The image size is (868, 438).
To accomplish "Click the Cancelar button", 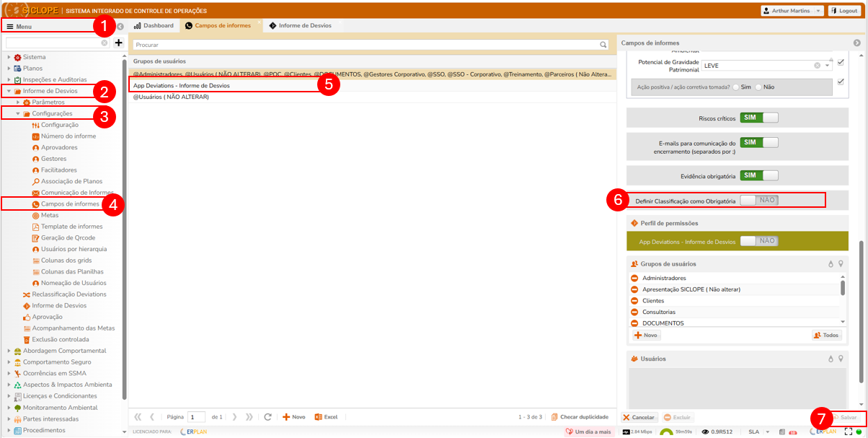I will coord(639,418).
